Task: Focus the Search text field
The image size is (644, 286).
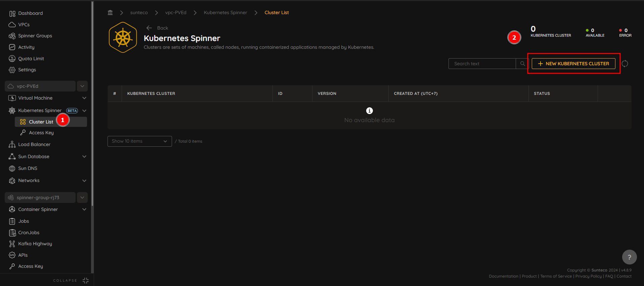Action: [x=482, y=64]
